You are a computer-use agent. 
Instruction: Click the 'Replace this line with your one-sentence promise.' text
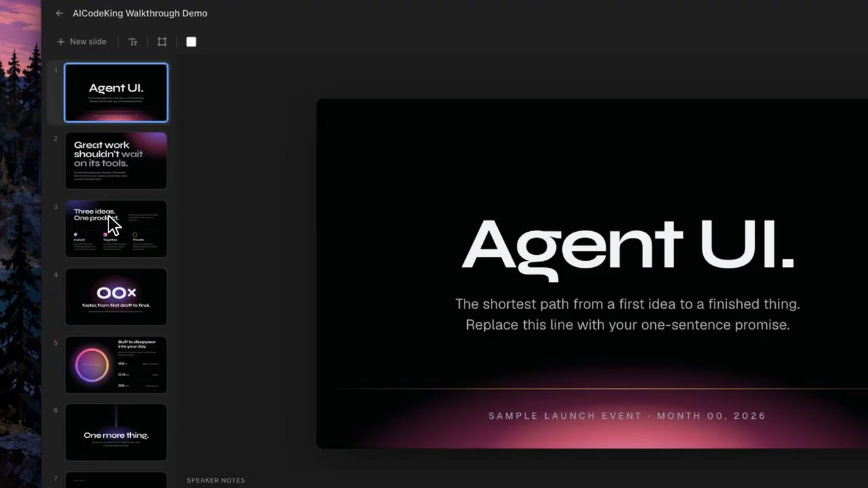pyautogui.click(x=628, y=325)
